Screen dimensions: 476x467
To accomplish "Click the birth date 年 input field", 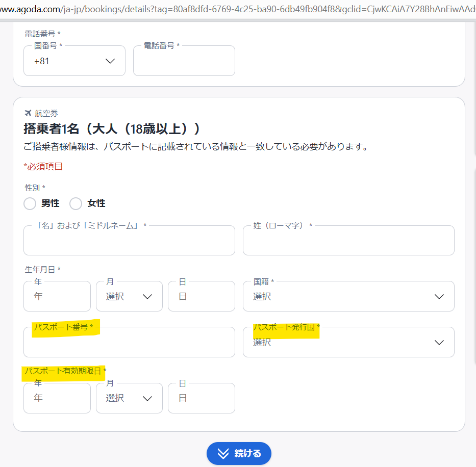I will 57,296.
